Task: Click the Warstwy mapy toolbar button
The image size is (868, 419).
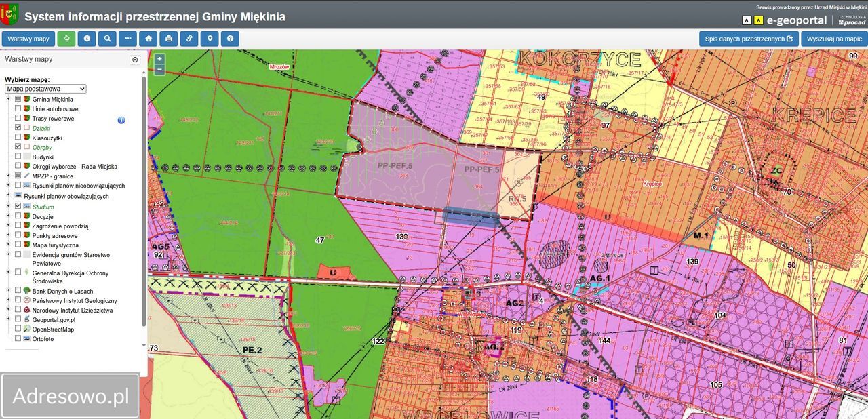Action: click(28, 39)
